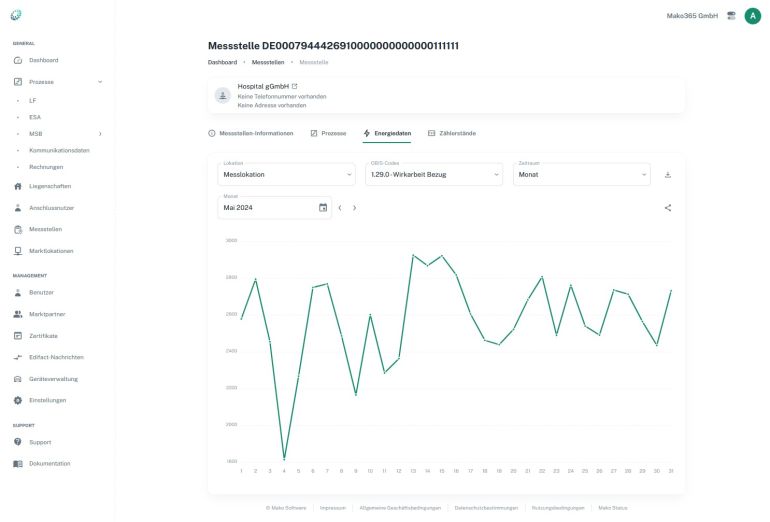
Task: Switch to the Messstellen-Informationen tab
Action: (250, 133)
